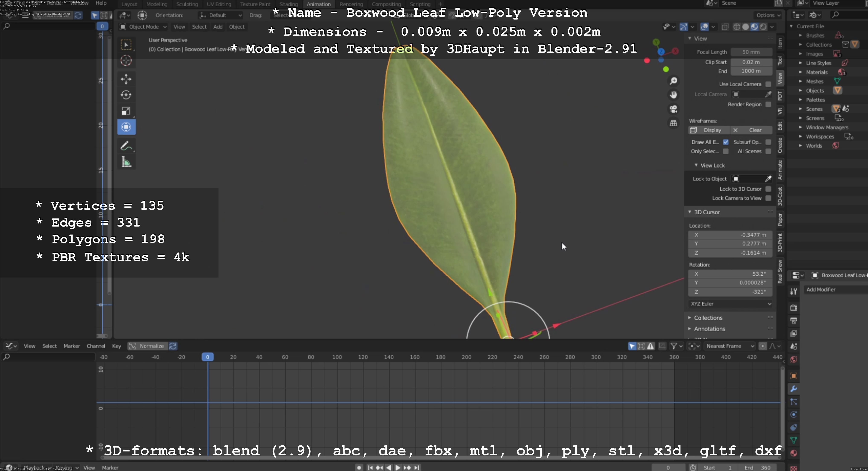Screen dimensions: 868x471
Task: Toggle Normalize in graph editor
Action: click(x=148, y=346)
